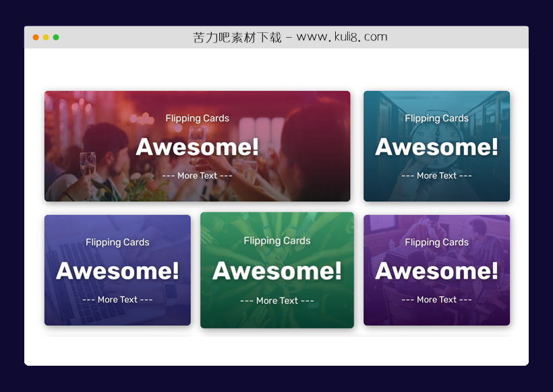Click "Flipping Cards" label on the red party card

tap(197, 119)
